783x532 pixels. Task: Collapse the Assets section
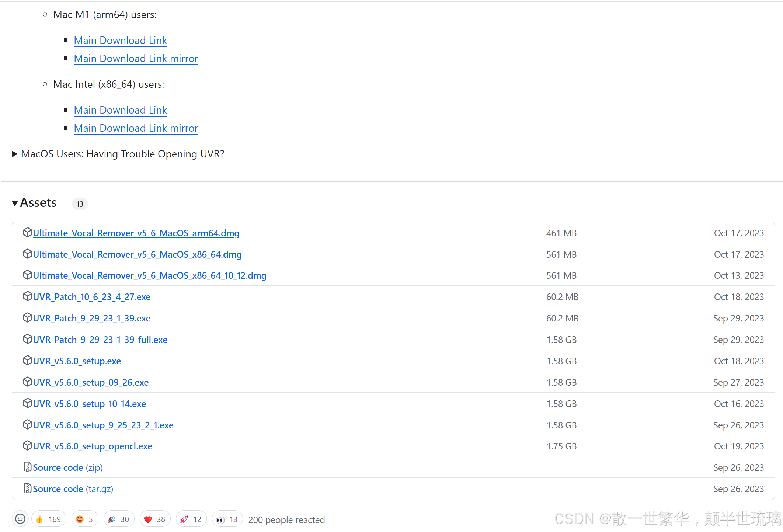pos(34,203)
